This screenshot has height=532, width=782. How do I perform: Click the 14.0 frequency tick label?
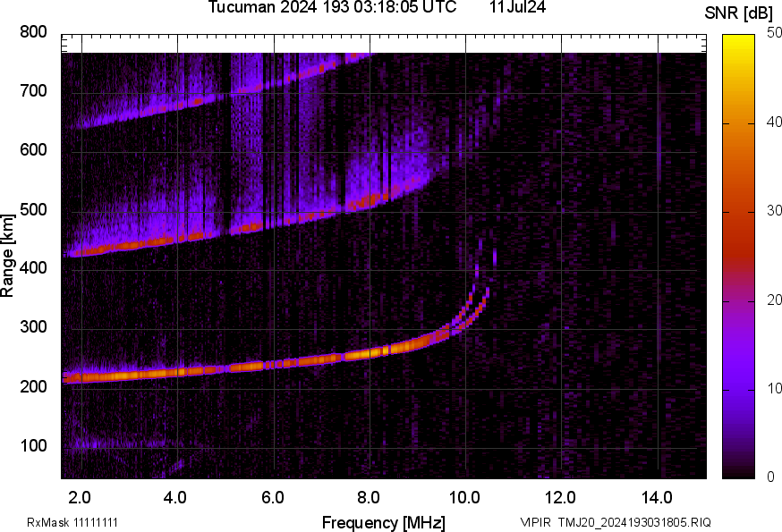point(658,497)
